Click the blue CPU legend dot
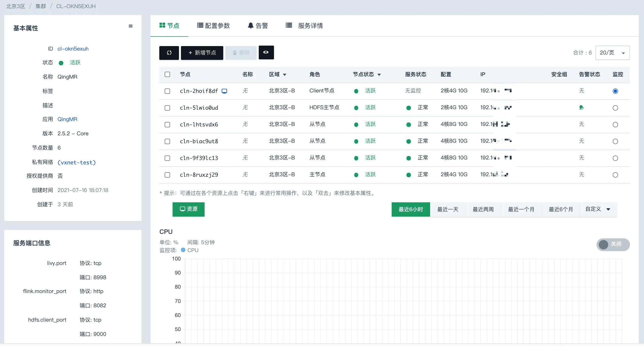 point(183,250)
